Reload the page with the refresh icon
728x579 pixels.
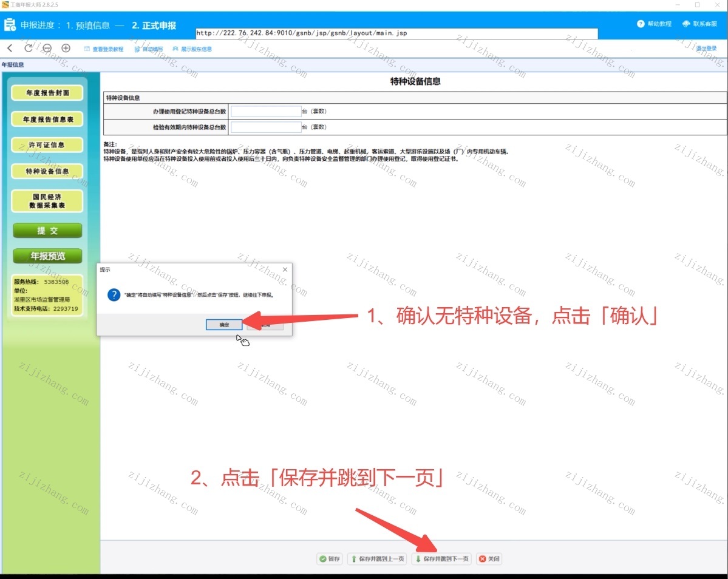click(x=29, y=48)
